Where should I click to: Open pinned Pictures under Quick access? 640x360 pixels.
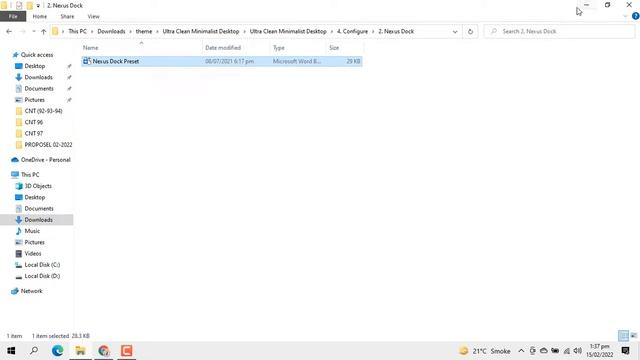[34, 100]
